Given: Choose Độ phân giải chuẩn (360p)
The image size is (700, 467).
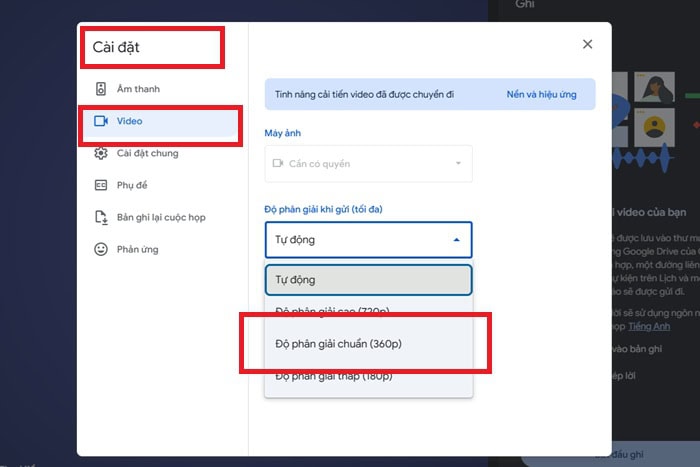Looking at the screenshot, I should pyautogui.click(x=368, y=344).
